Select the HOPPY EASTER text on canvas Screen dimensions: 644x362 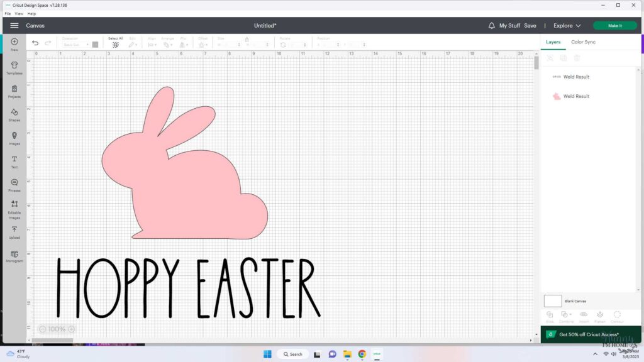(188, 288)
